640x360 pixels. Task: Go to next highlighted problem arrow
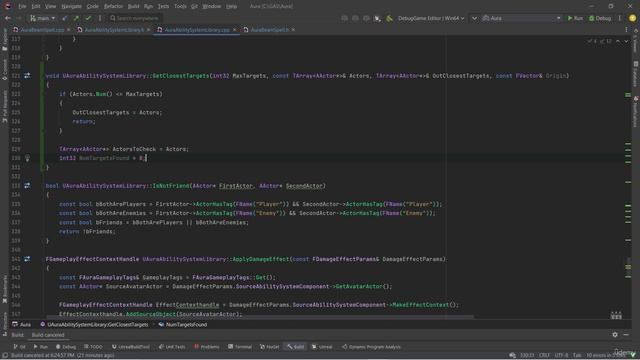pos(626,41)
